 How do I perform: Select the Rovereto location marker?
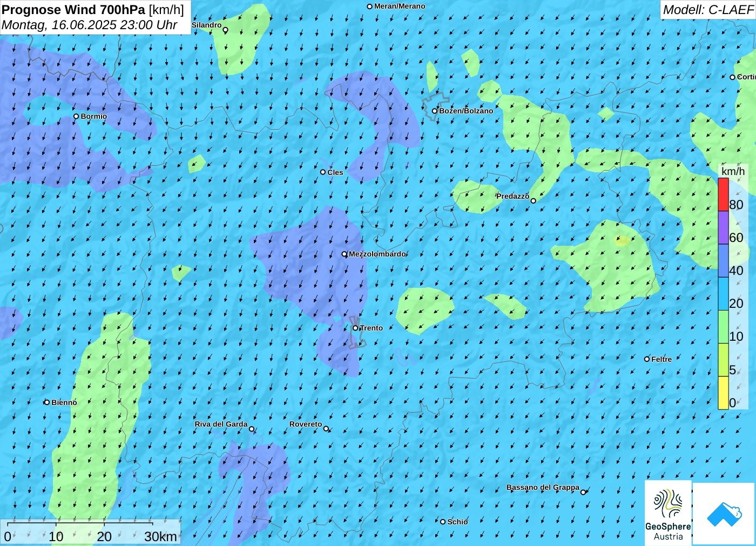click(326, 428)
